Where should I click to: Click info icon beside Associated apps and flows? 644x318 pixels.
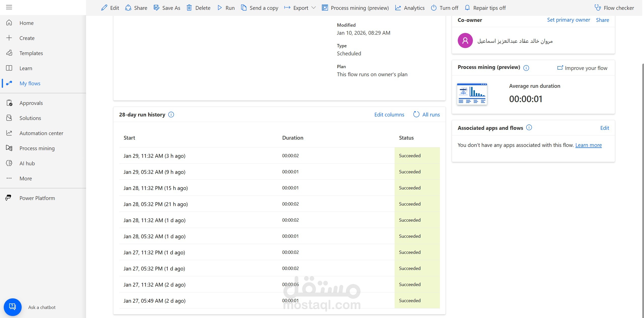(x=529, y=128)
